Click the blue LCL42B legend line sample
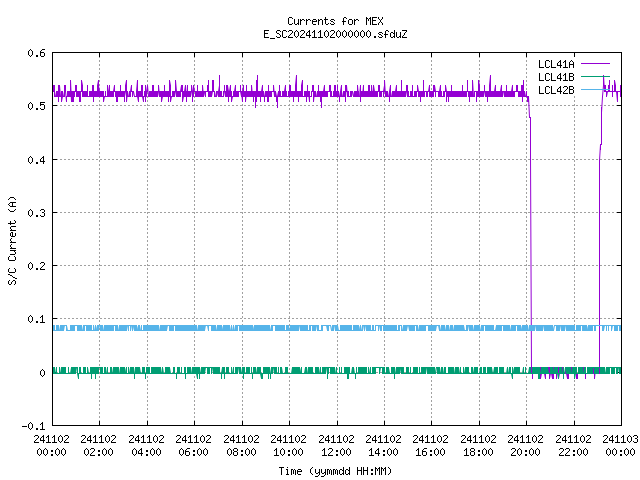Screen dimensions: 640x480 click(595, 90)
